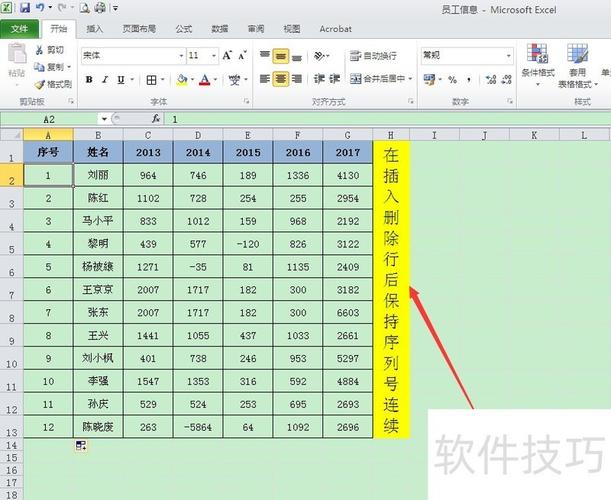611x500 pixels.
Task: Toggle middle vertical alignment
Action: coord(281,56)
